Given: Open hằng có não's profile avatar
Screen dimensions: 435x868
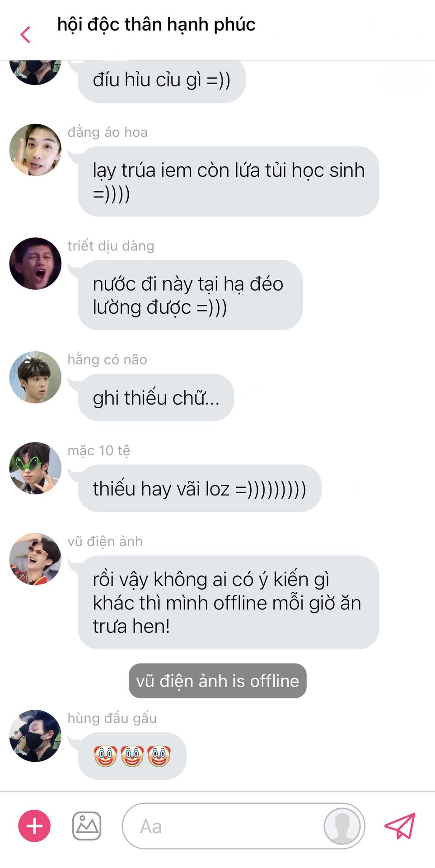Looking at the screenshot, I should coord(35,377).
